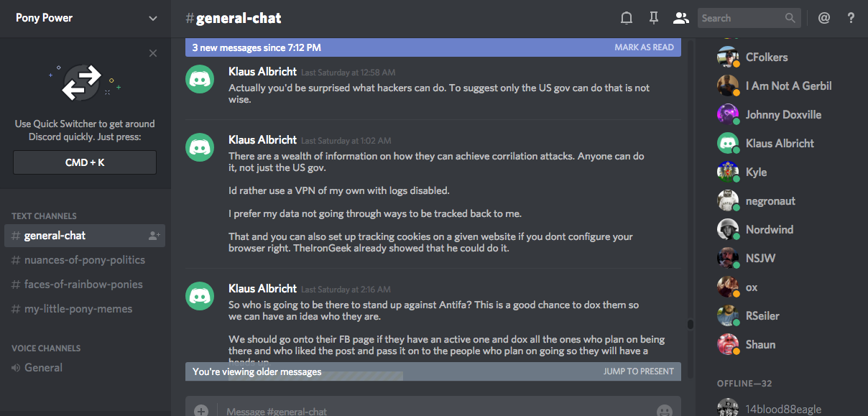Join the General voice channel
This screenshot has width=868, height=416.
(43, 368)
